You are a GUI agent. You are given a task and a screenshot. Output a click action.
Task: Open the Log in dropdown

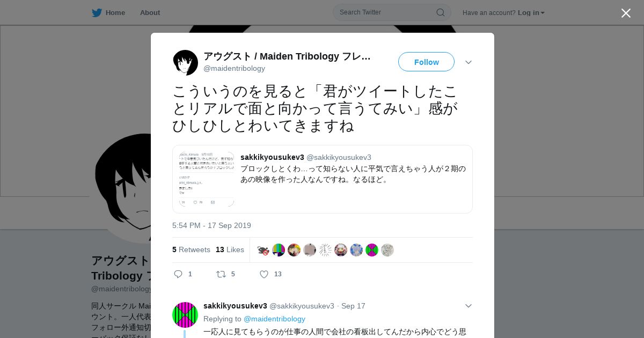(531, 13)
